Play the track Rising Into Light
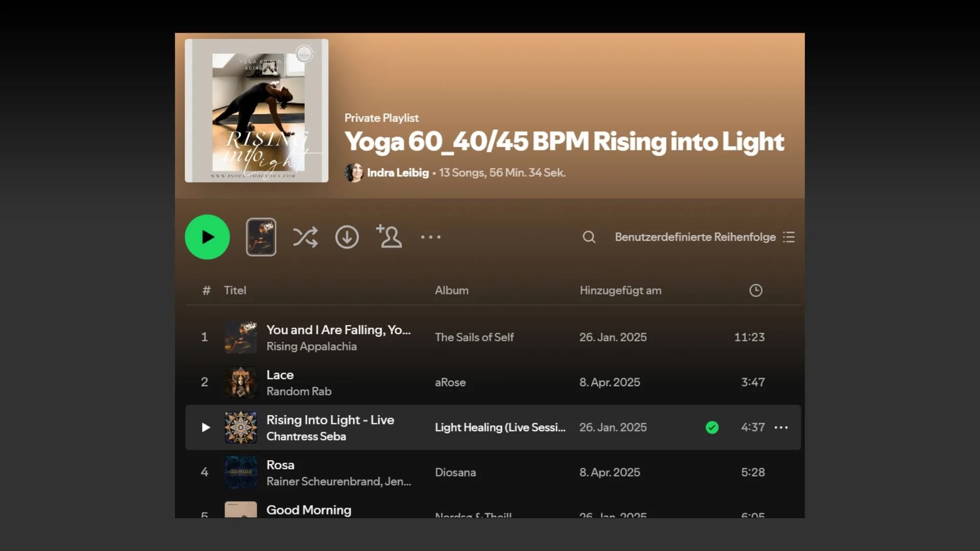This screenshot has height=551, width=980. pyautogui.click(x=205, y=428)
